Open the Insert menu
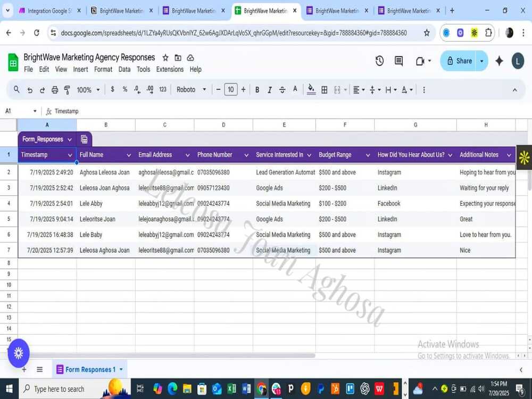 tap(80, 69)
